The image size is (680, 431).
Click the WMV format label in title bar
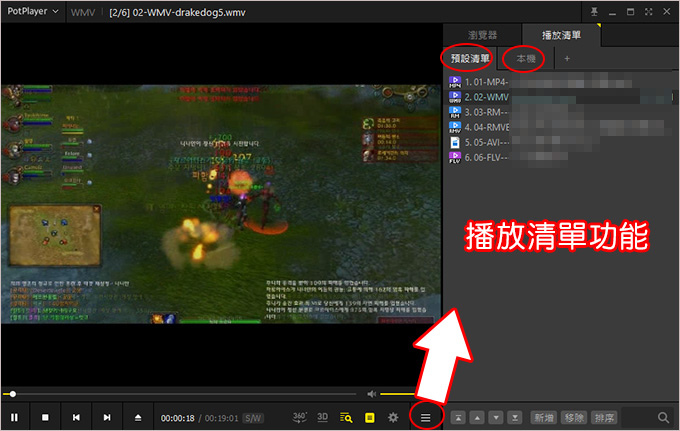point(82,13)
